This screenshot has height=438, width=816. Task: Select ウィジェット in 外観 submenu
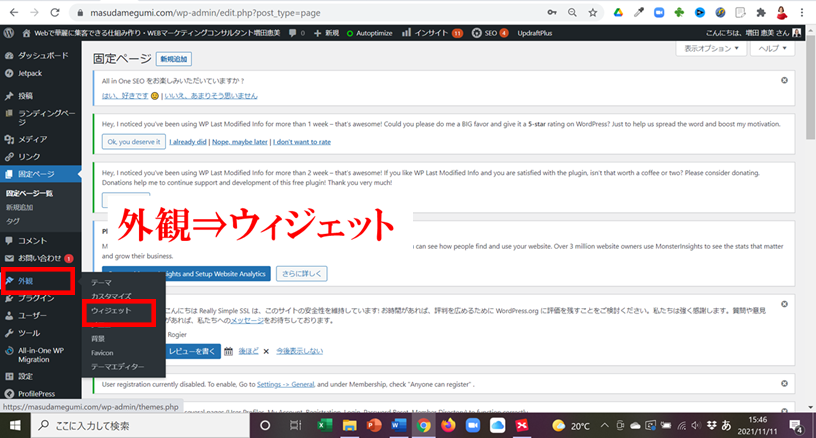pyautogui.click(x=111, y=311)
